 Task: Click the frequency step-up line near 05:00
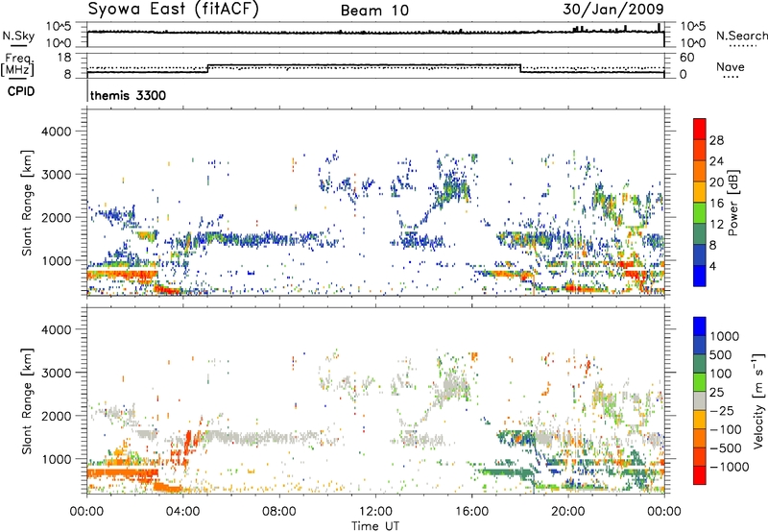click(x=208, y=68)
